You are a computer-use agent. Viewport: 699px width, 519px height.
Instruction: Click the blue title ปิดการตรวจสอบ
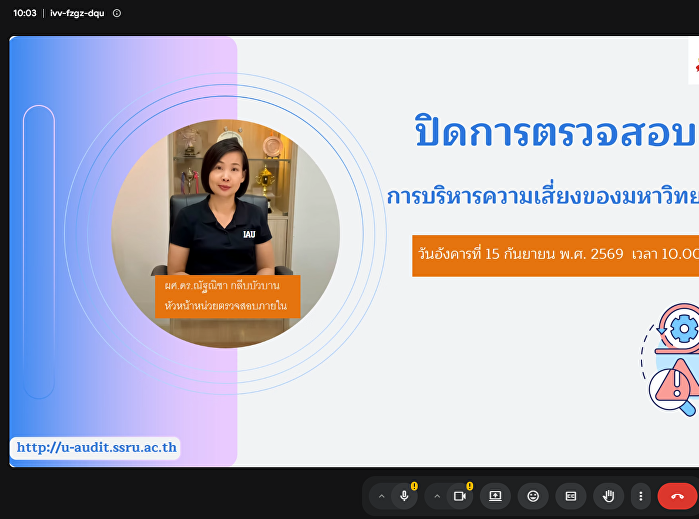pos(555,132)
